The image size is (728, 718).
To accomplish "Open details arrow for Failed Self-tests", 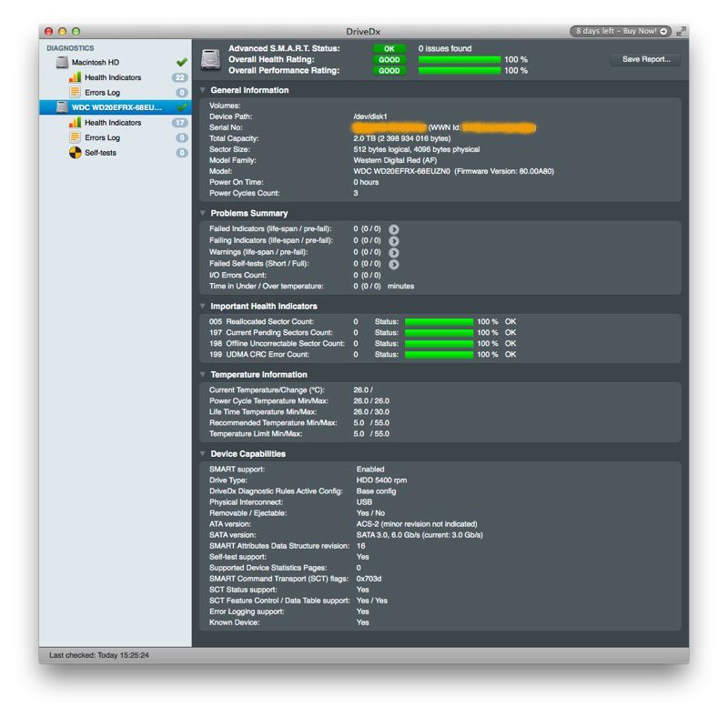I will click(x=394, y=264).
